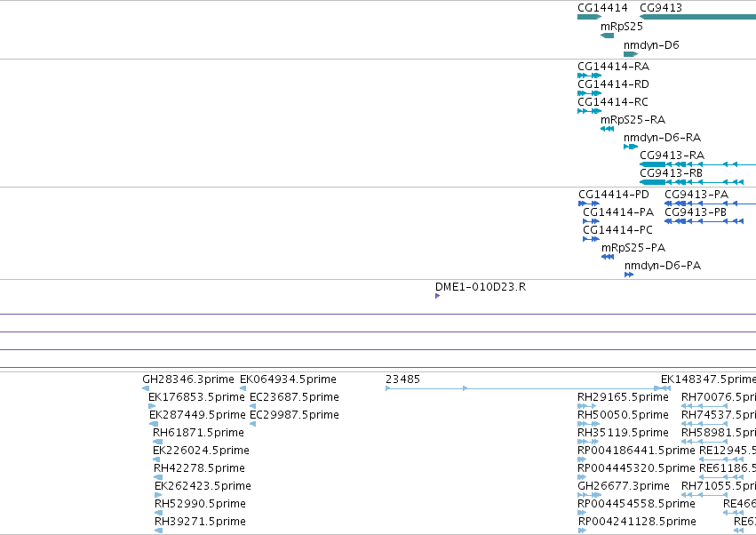
Task: Click the CG14414-PD protein glyph
Action: (x=589, y=204)
